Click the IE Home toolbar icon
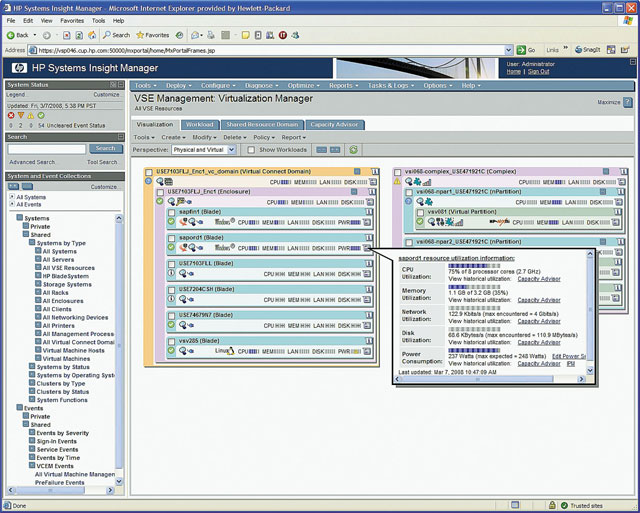The width and height of the screenshot is (640, 513). pyautogui.click(x=92, y=35)
